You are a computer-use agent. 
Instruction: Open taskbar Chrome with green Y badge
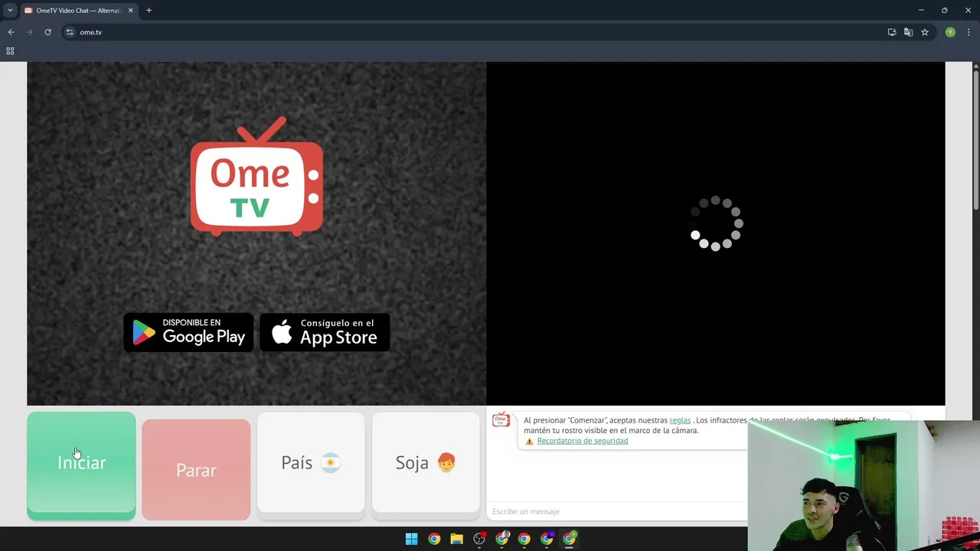(x=570, y=539)
